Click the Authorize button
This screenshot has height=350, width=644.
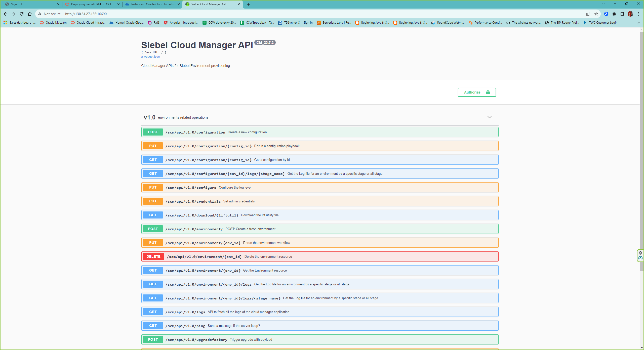pos(477,92)
